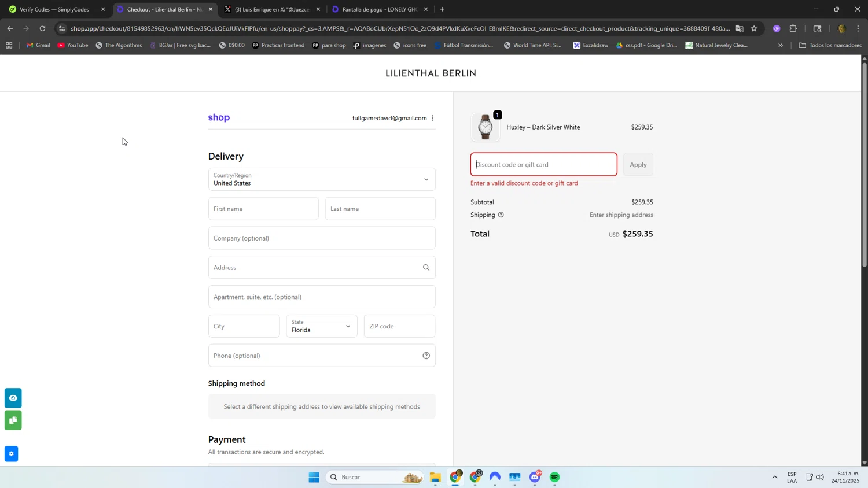Focus the Last name field
This screenshot has height=488, width=868.
(x=380, y=209)
